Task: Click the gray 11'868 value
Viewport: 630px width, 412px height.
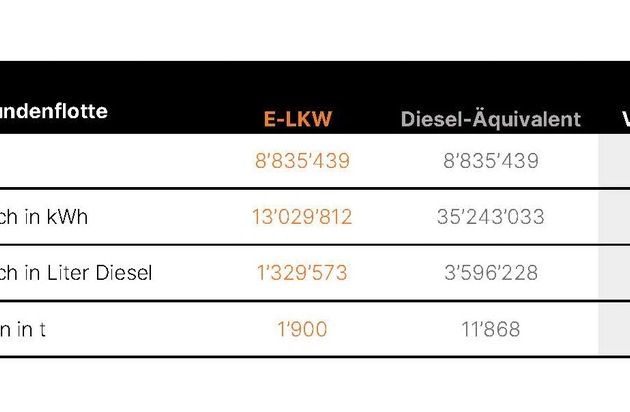Action: (x=490, y=329)
